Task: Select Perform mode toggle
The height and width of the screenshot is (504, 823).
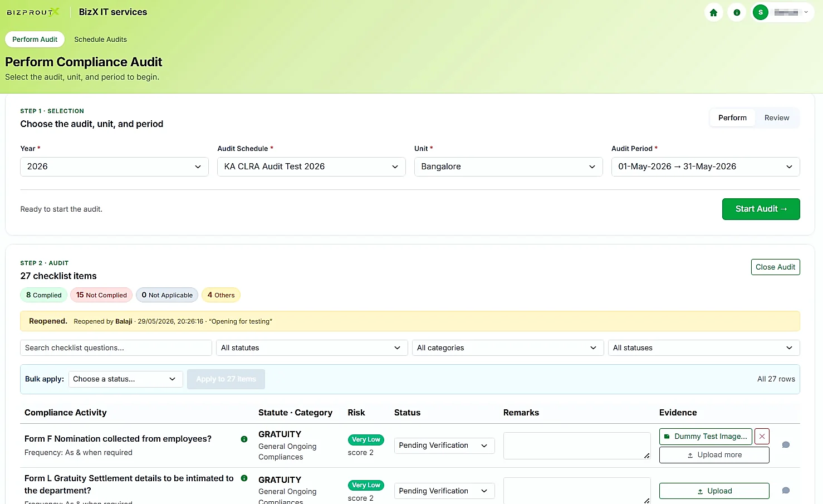Action: 732,118
